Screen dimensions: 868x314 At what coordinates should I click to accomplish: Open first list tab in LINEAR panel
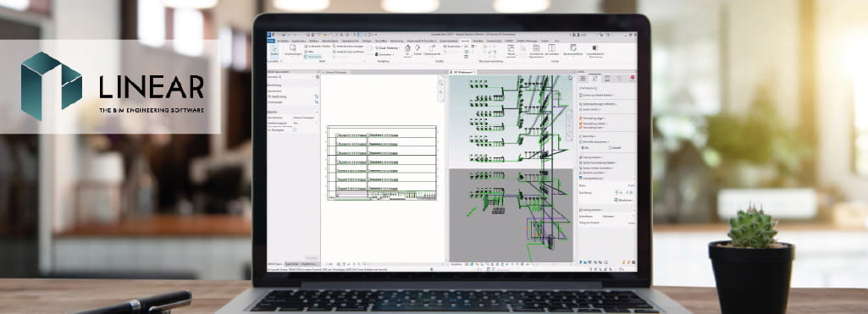pyautogui.click(x=583, y=78)
